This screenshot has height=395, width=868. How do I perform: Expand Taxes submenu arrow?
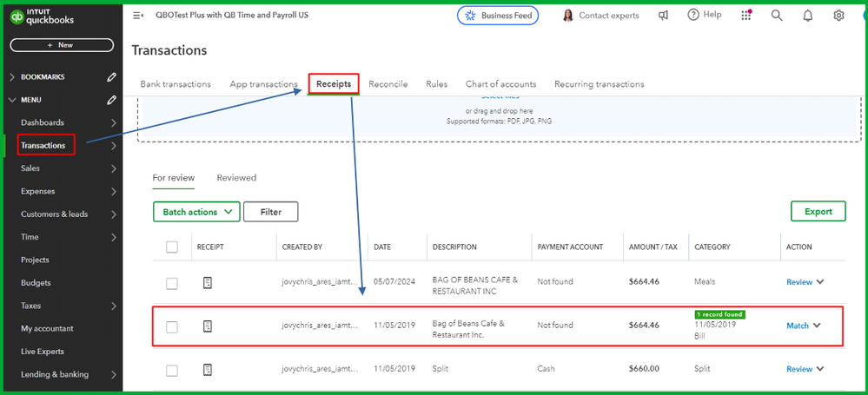pyautogui.click(x=114, y=306)
